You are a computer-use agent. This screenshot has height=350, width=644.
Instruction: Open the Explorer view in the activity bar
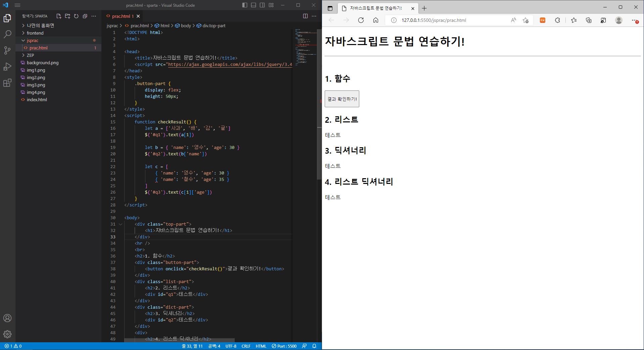pyautogui.click(x=7, y=18)
